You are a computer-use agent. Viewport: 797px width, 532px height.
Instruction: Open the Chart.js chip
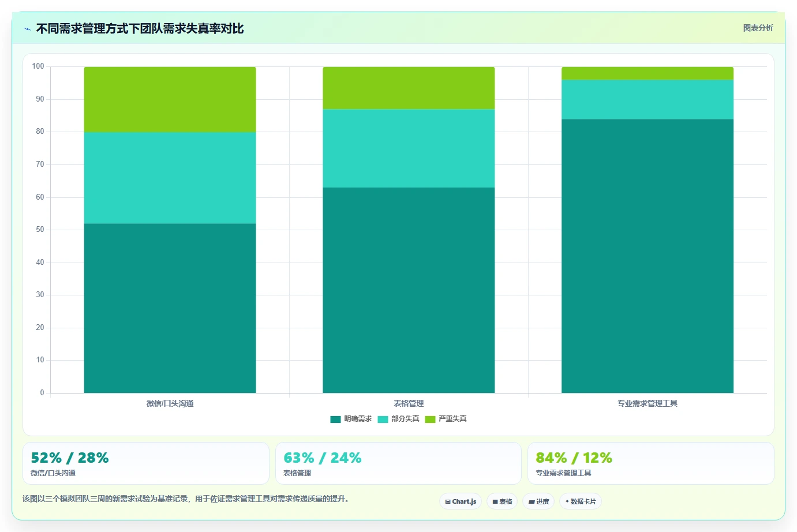tap(461, 501)
